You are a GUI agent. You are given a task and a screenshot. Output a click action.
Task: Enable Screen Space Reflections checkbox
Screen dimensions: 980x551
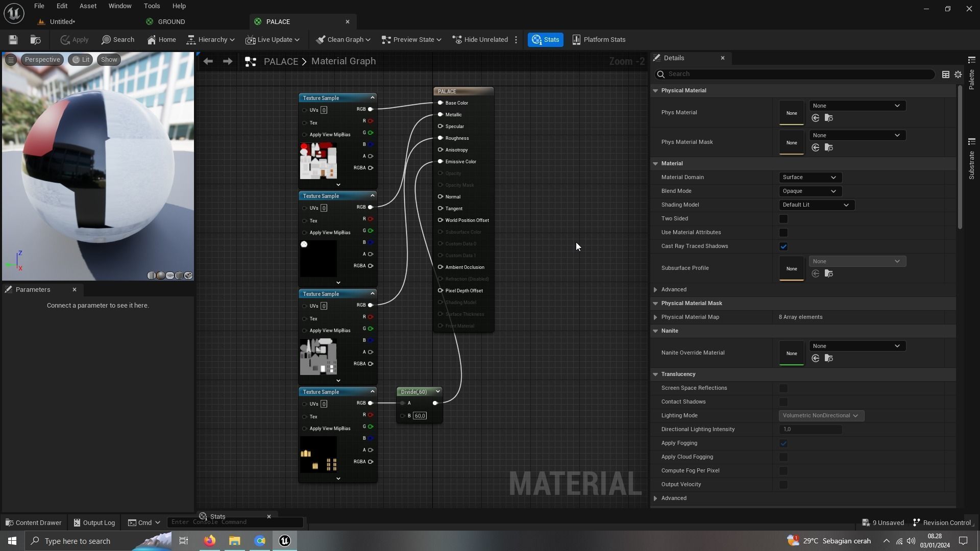tap(783, 388)
